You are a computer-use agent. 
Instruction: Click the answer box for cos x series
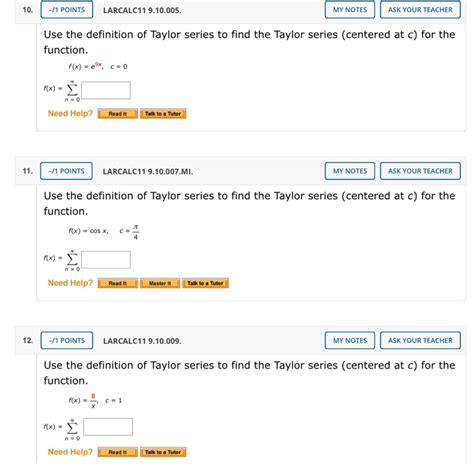coord(106,260)
